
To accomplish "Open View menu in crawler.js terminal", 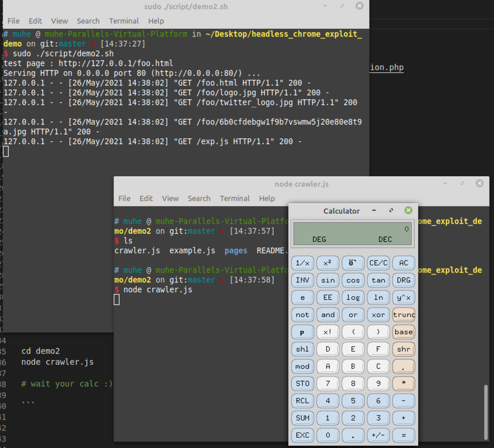I will [170, 198].
